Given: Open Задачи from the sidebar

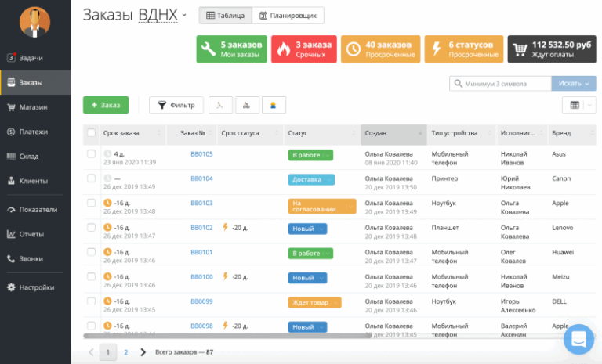Looking at the screenshot, I should (x=31, y=58).
